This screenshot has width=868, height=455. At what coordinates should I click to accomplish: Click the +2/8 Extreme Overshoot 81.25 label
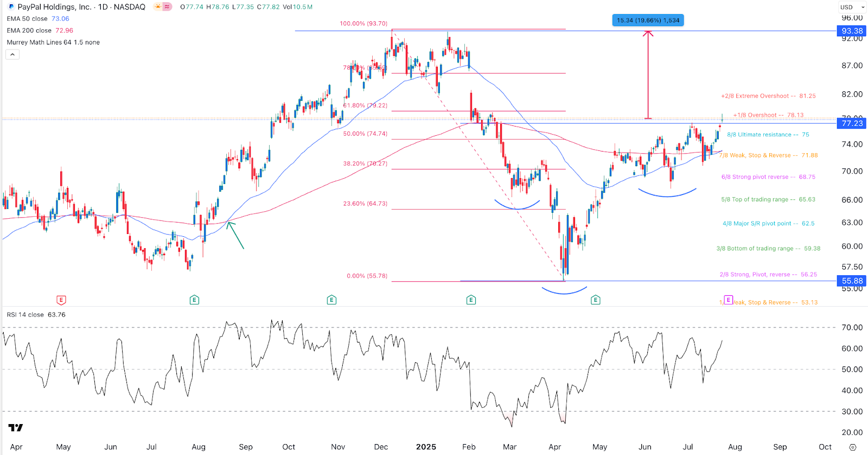768,96
